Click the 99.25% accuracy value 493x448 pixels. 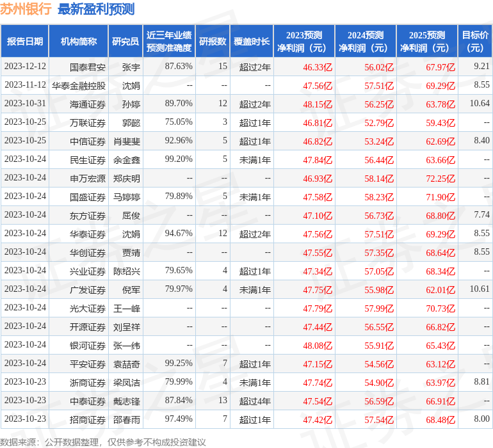pyautogui.click(x=179, y=363)
